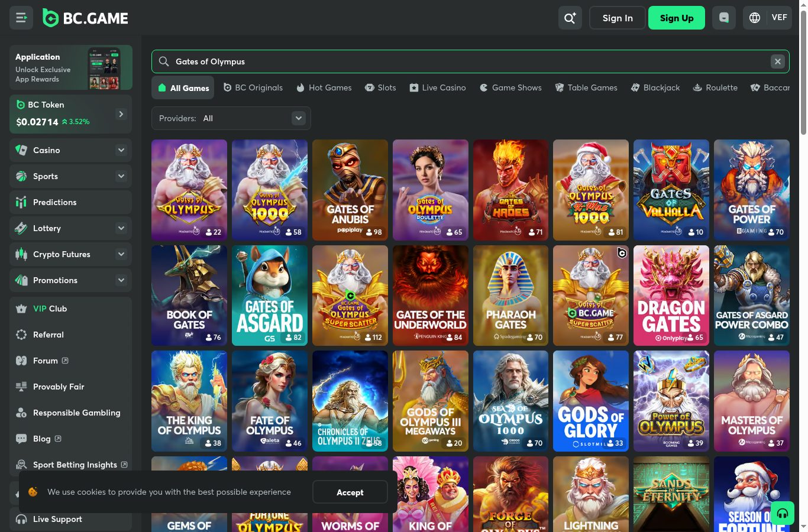Click the Lottery ticket icon
808x532 pixels.
point(21,228)
